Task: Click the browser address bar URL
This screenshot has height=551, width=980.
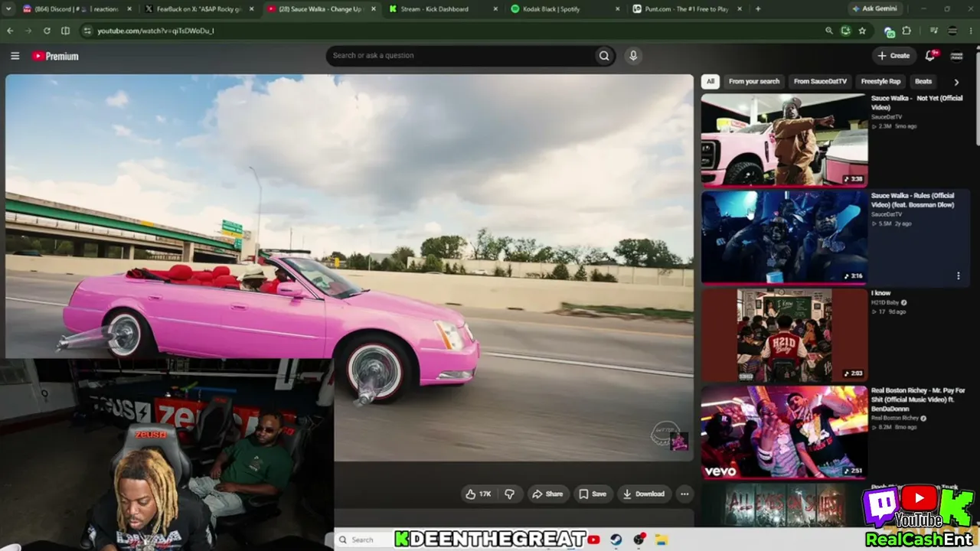Action: point(155,31)
